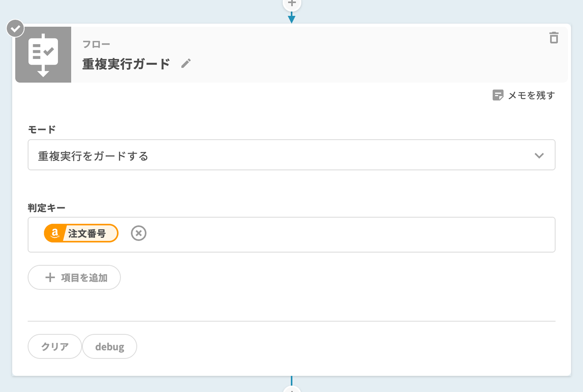Screen dimensions: 583x392
Task: Click the メモを残す link text
Action: [532, 95]
